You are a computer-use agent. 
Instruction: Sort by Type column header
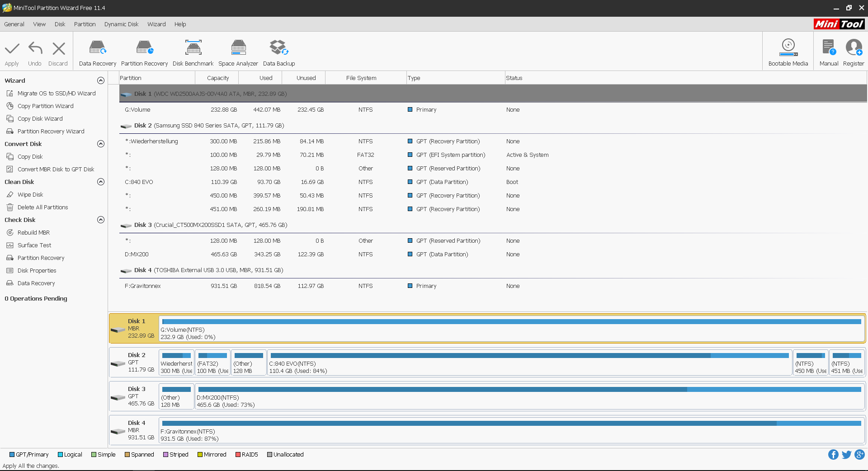(456, 78)
